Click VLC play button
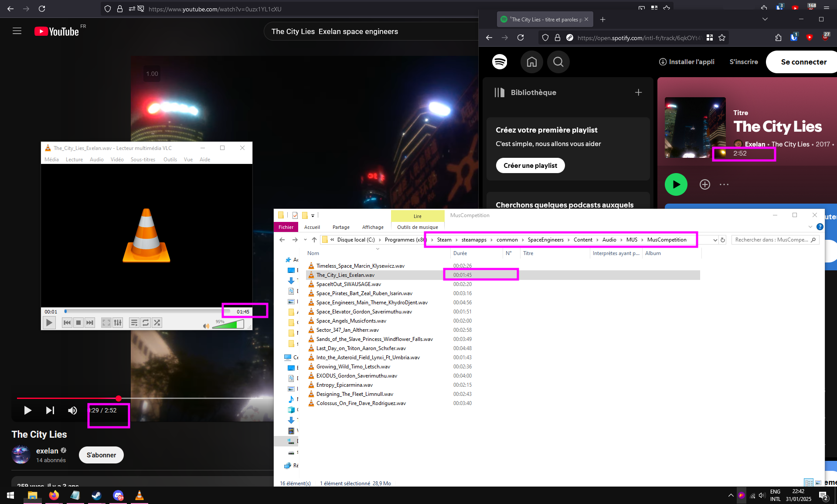The image size is (837, 504). pos(49,323)
